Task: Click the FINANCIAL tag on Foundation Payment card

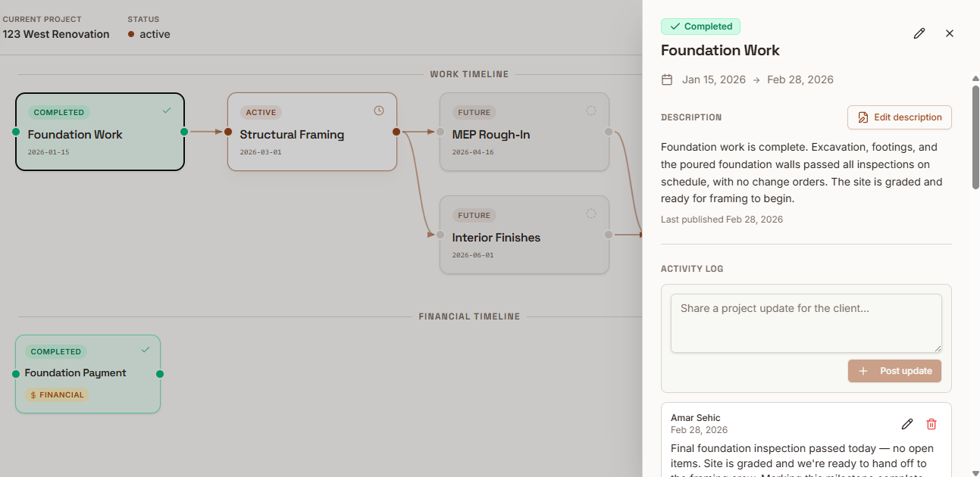Action: pos(57,394)
